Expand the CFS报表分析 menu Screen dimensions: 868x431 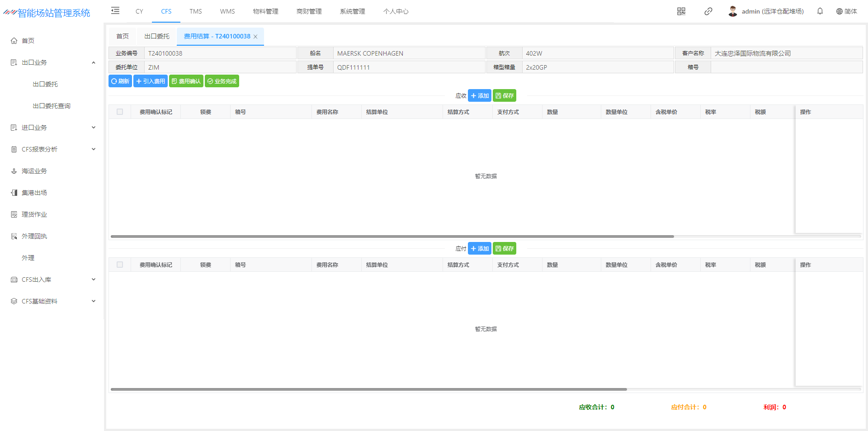[93, 149]
